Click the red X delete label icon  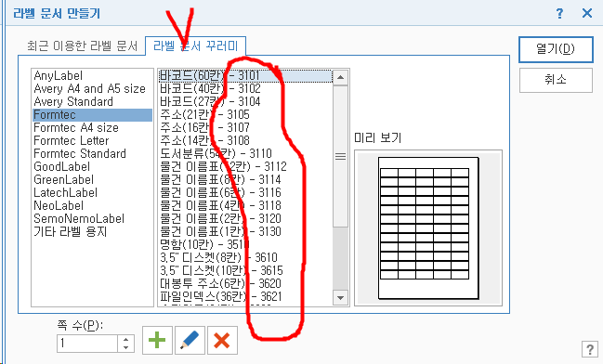[222, 340]
